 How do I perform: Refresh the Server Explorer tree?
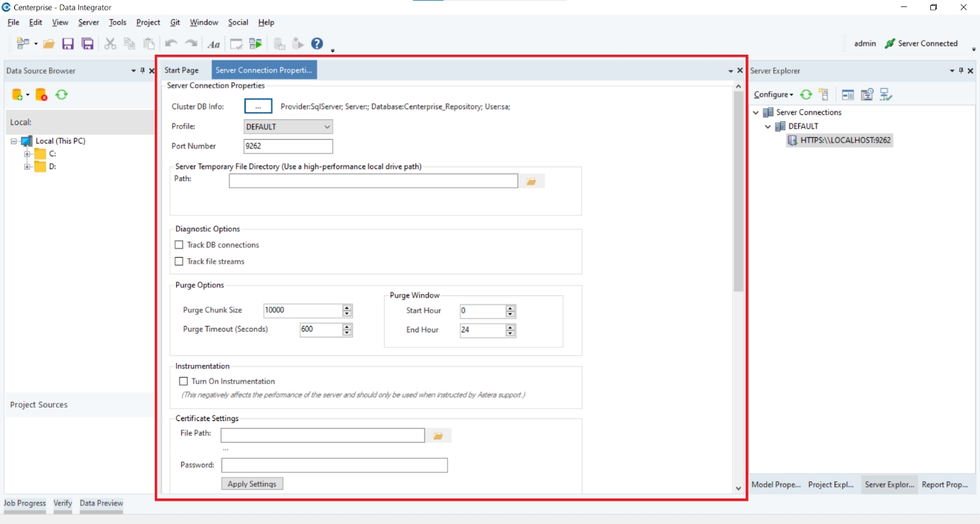tap(806, 94)
